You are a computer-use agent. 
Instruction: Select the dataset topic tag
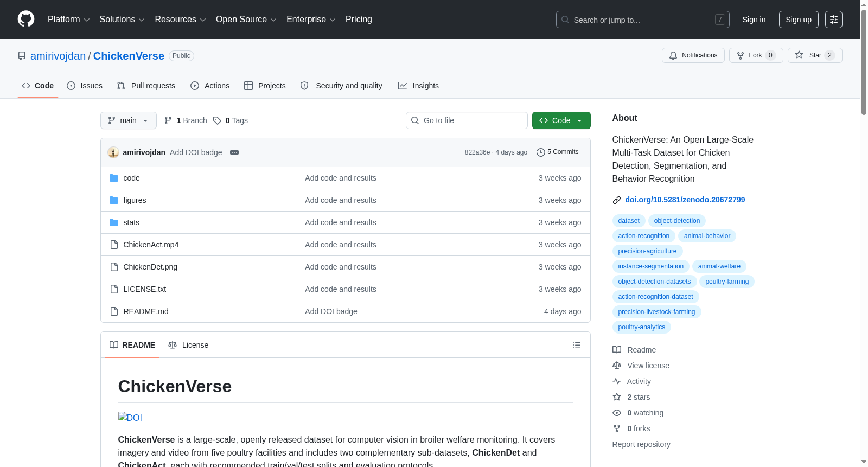629,221
